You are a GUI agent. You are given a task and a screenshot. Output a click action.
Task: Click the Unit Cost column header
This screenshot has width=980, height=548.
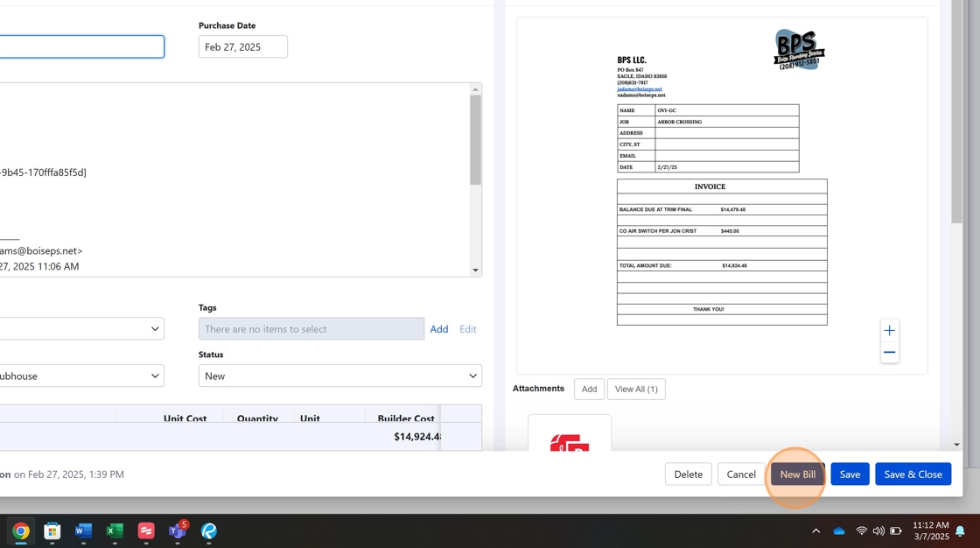(x=185, y=418)
